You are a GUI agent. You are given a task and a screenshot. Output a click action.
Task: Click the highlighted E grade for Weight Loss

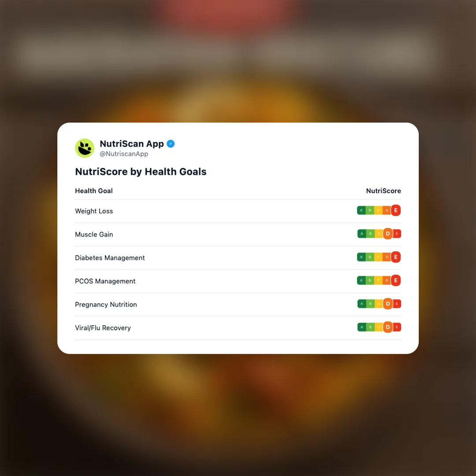[x=396, y=211]
